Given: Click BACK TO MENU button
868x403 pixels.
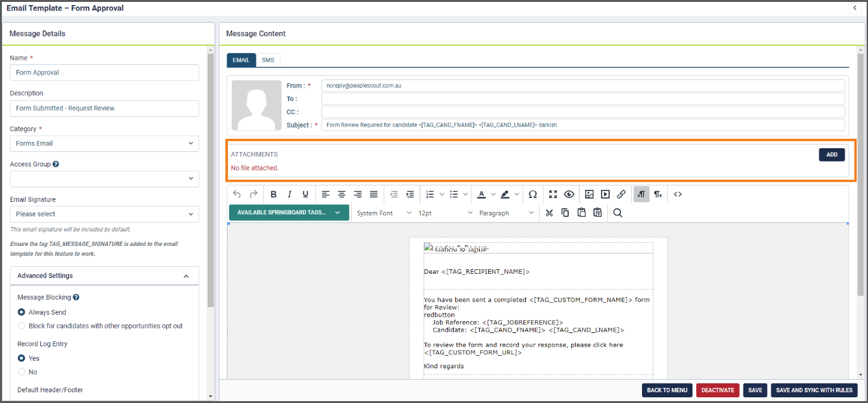Looking at the screenshot, I should [x=667, y=390].
